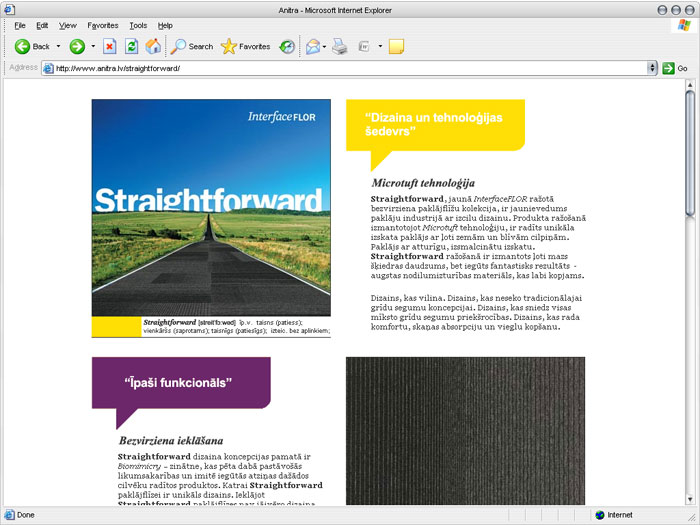Open the Favorites menu
700x525 pixels.
pos(103,25)
